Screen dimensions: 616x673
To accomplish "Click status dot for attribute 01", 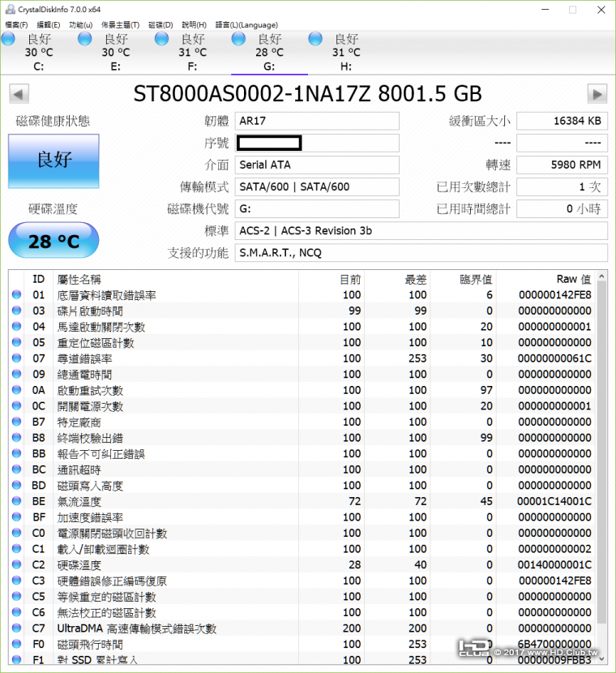I will (17, 294).
